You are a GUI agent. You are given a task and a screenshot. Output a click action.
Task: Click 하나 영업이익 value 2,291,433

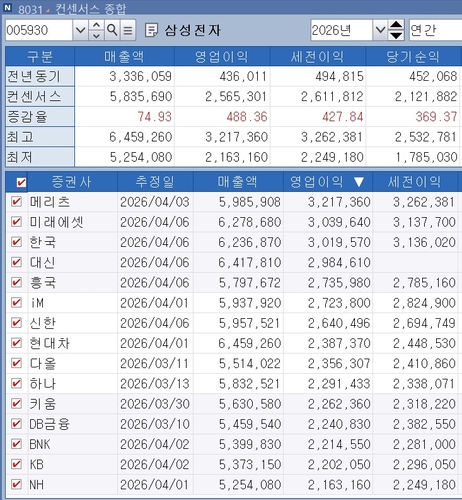(x=339, y=384)
